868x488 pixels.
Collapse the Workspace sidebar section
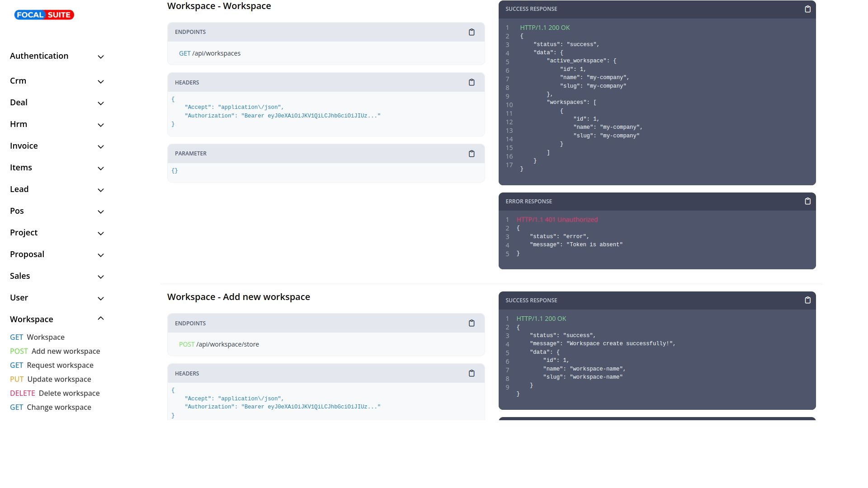(x=57, y=319)
